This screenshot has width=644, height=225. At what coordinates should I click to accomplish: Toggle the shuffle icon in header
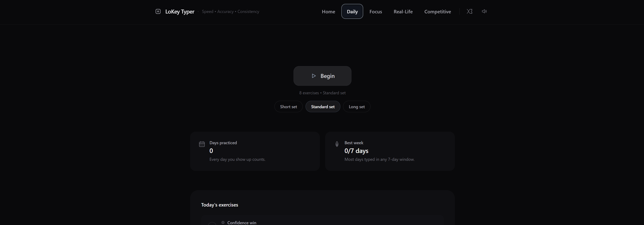pyautogui.click(x=470, y=11)
